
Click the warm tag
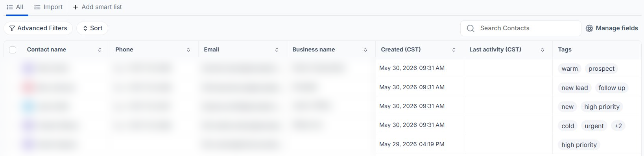[570, 69]
